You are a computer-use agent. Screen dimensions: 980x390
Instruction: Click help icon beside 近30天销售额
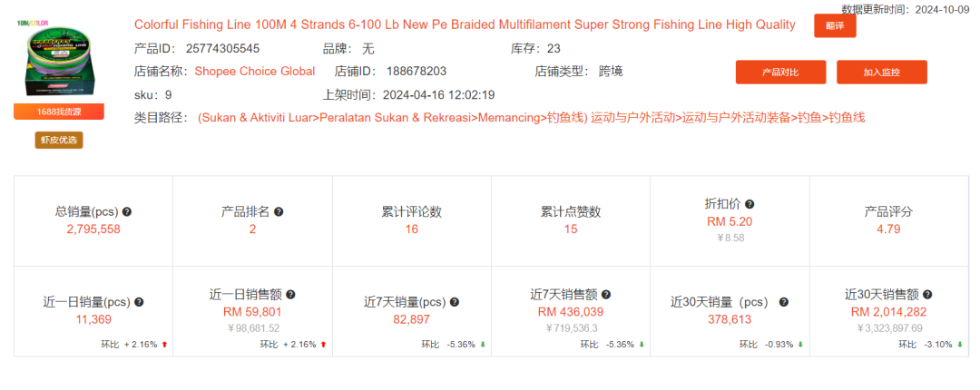tap(927, 295)
